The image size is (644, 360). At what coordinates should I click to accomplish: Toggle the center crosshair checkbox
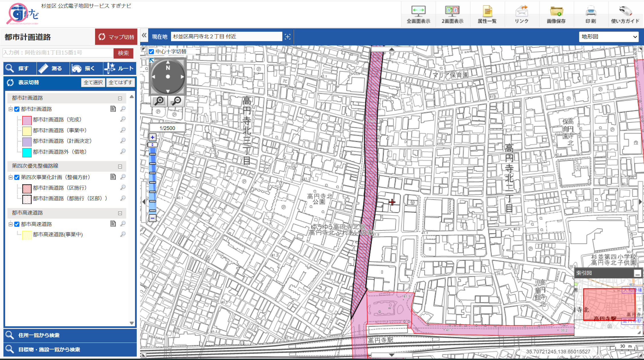tap(152, 52)
